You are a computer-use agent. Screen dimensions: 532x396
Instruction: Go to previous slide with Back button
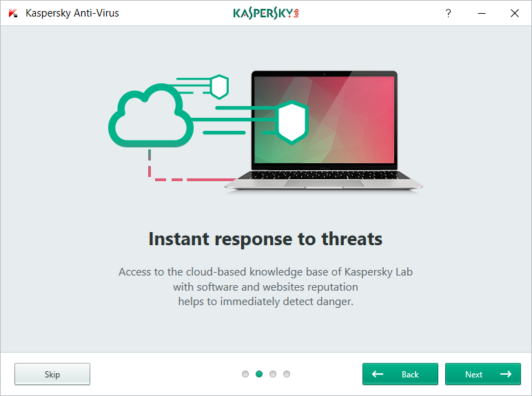click(400, 374)
